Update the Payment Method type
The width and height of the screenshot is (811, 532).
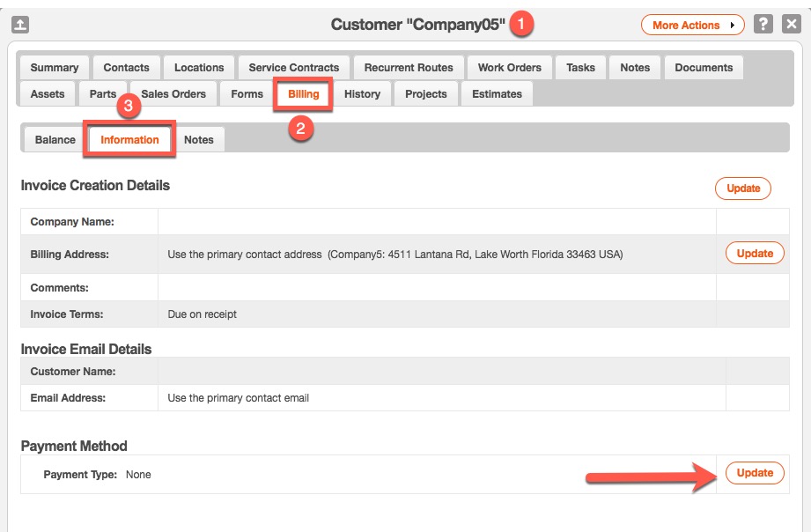[x=754, y=473]
